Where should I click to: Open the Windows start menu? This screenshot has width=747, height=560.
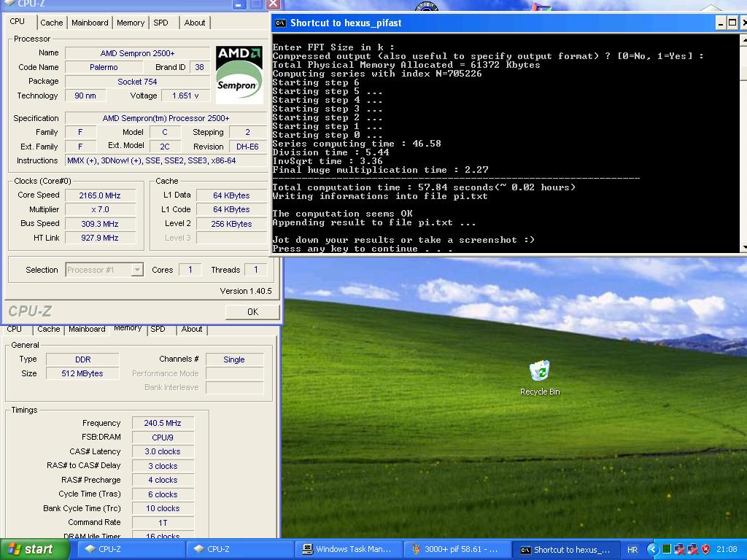click(34, 549)
